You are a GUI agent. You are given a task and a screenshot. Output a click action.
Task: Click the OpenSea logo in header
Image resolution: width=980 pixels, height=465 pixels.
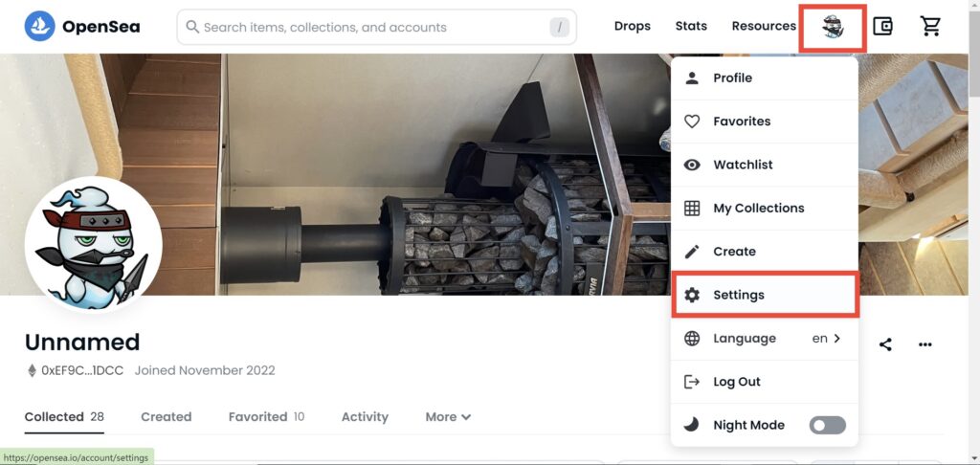point(82,27)
